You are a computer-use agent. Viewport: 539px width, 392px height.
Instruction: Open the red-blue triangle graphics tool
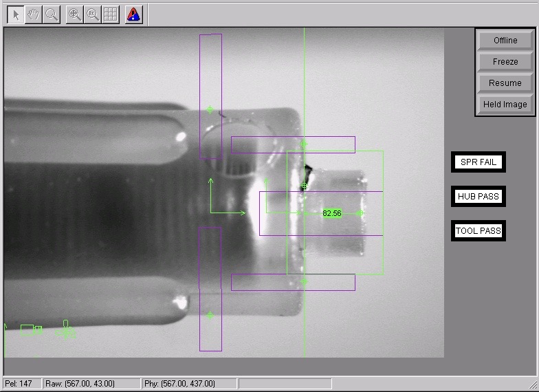point(134,14)
